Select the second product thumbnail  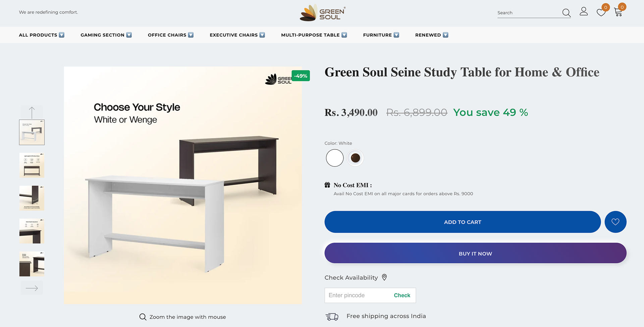(32, 165)
